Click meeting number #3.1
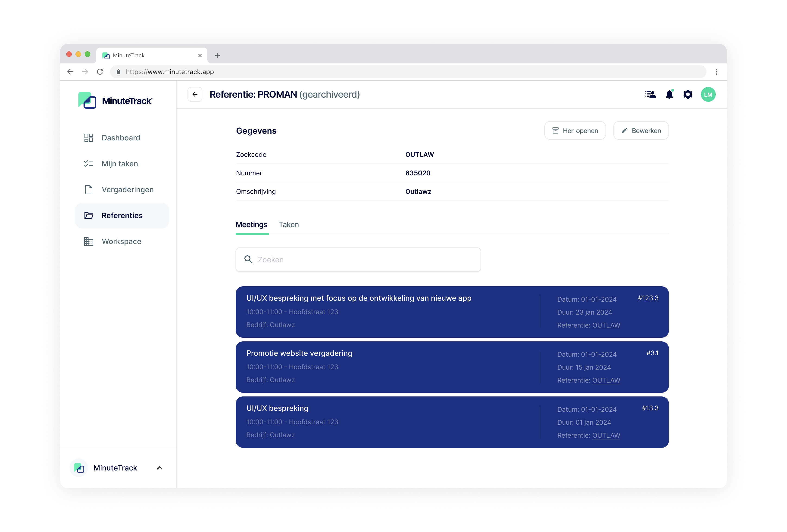The width and height of the screenshot is (787, 532). 653,353
